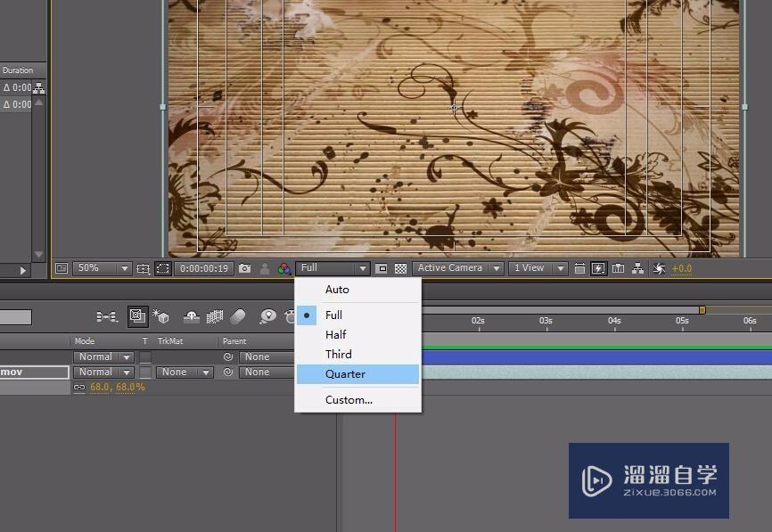
Task: Toggle the Region of Interest button
Action: [381, 268]
